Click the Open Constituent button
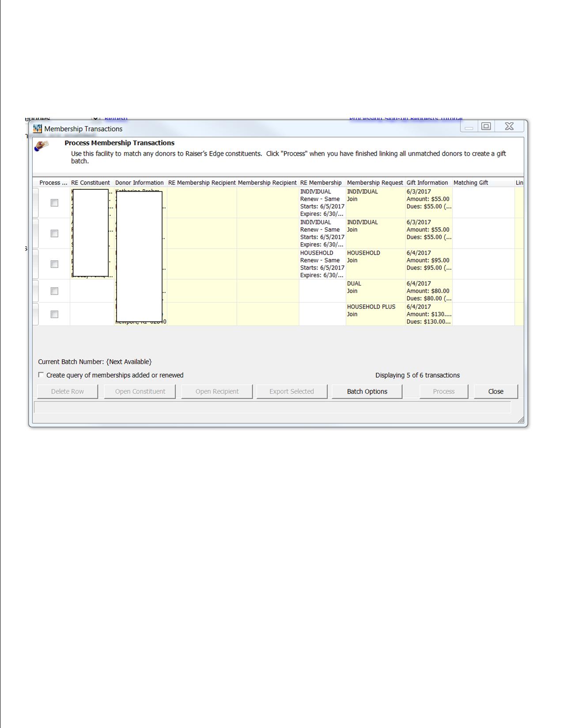Image resolution: width=563 pixels, height=728 pixels. click(x=140, y=391)
